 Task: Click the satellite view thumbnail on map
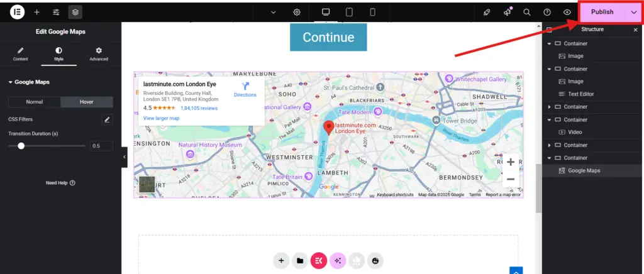pyautogui.click(x=147, y=184)
